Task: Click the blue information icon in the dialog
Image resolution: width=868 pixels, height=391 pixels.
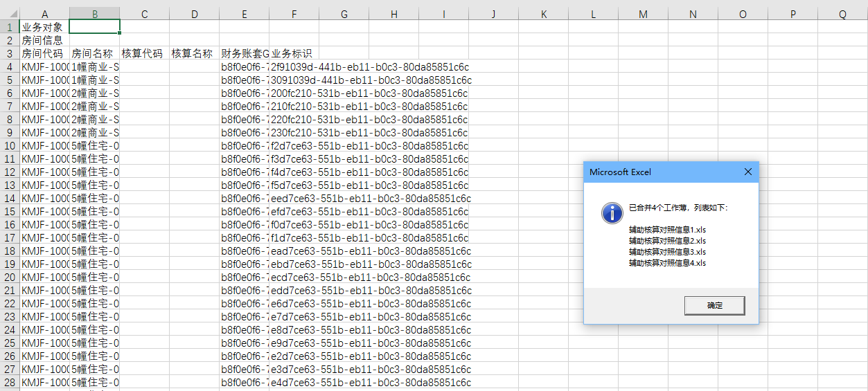Action: pos(612,212)
